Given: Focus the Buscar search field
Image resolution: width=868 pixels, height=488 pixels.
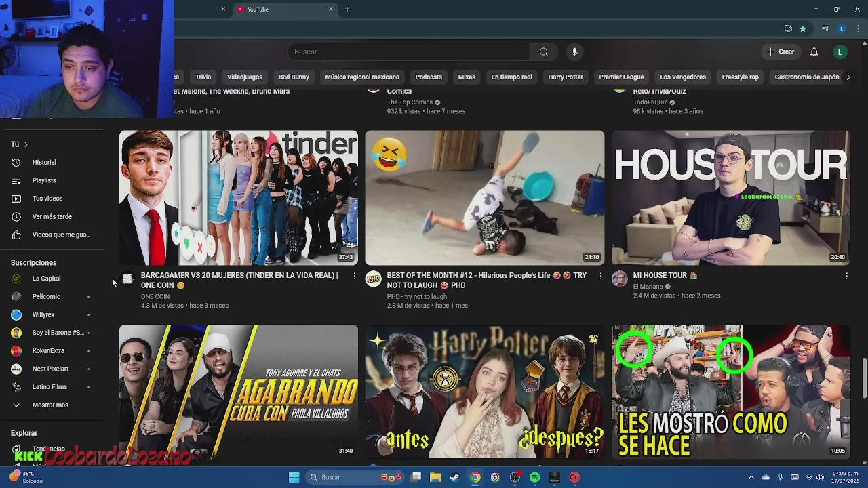Looking at the screenshot, I should (x=409, y=52).
